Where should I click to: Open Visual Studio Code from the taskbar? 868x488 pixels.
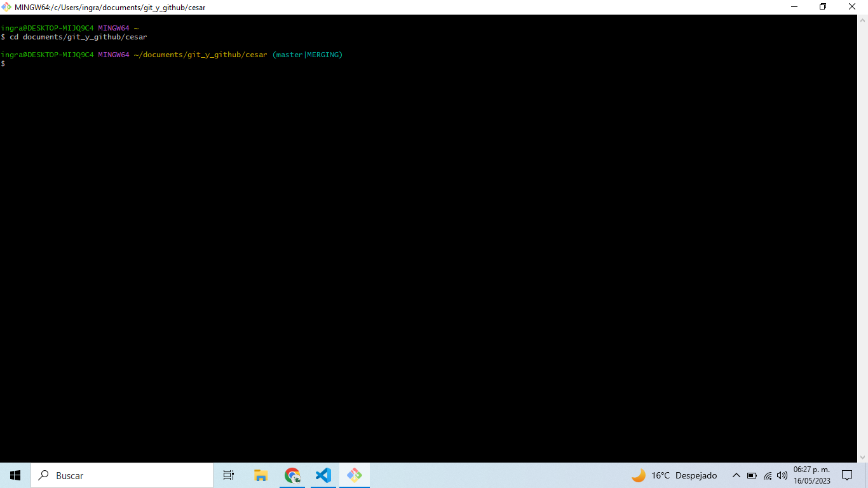[x=323, y=475]
